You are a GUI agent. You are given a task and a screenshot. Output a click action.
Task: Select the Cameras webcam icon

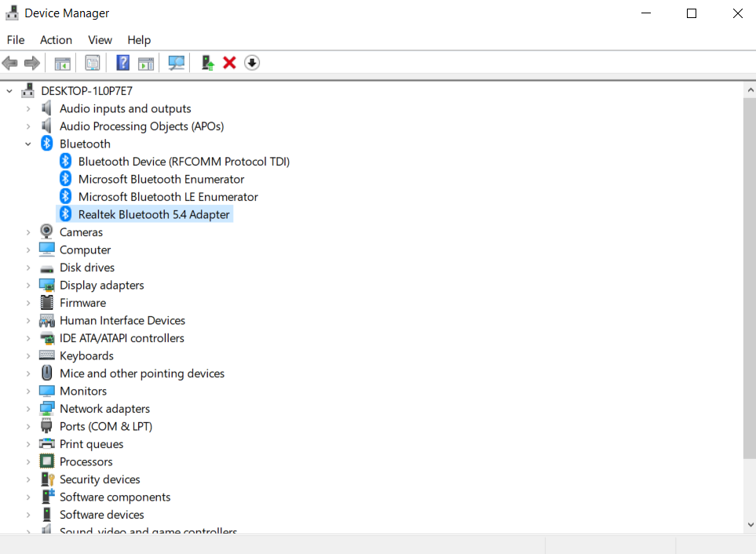(46, 231)
